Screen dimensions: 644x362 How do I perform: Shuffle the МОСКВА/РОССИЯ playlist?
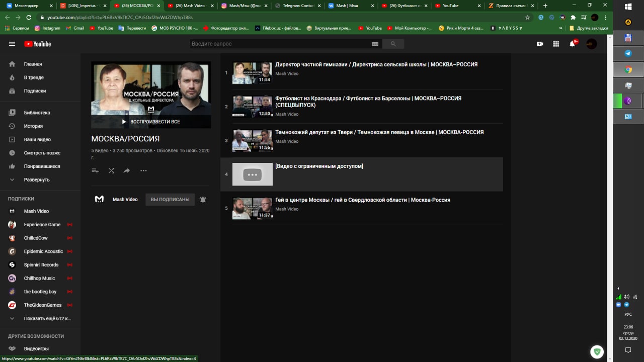click(111, 170)
